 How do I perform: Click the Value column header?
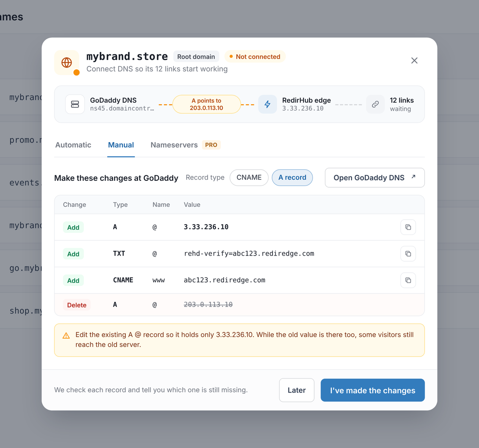192,204
